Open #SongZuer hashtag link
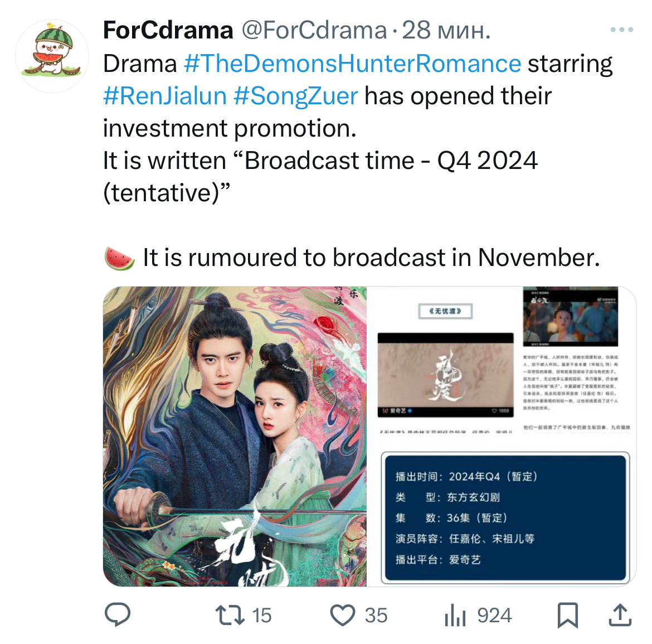The image size is (652, 644). 296,96
